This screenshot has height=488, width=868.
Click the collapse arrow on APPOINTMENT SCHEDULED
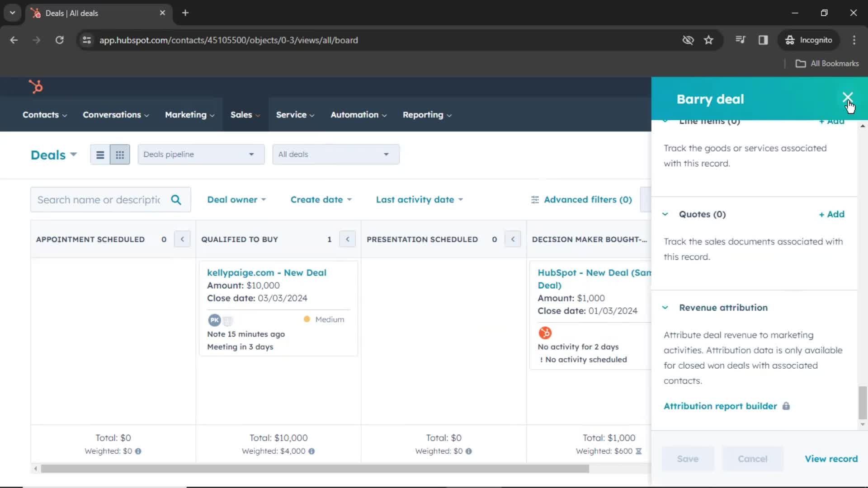pyautogui.click(x=183, y=239)
